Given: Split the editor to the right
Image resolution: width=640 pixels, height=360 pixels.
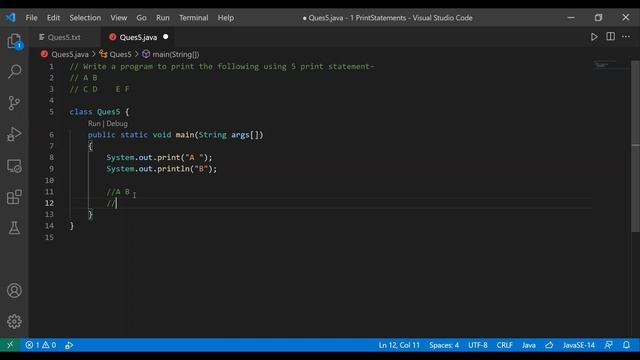Looking at the screenshot, I should tap(610, 37).
